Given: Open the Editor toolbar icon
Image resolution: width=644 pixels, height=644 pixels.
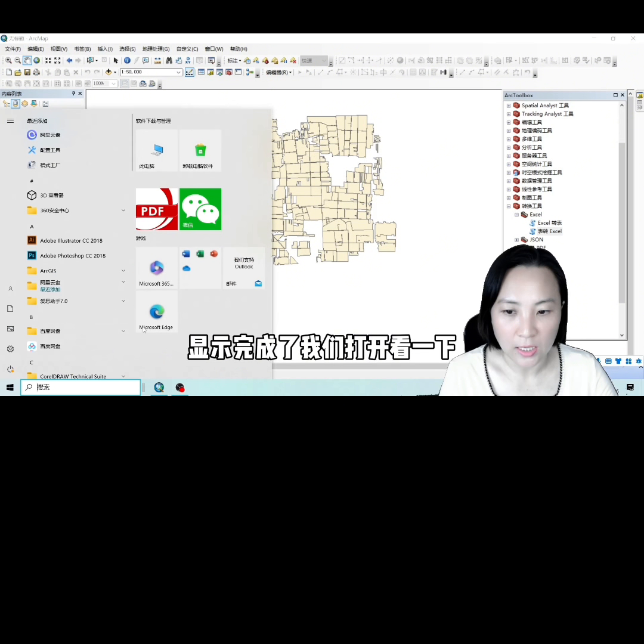Looking at the screenshot, I should [190, 72].
